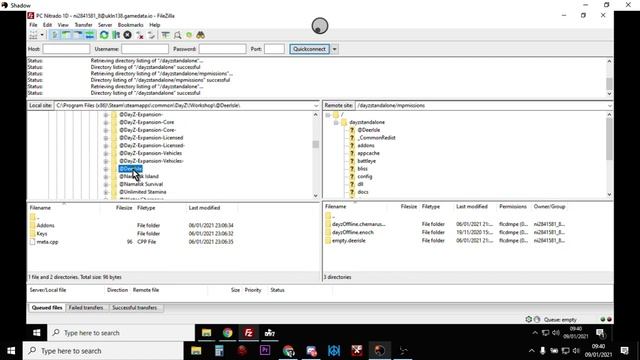Sort remote files by Permissions column

(513, 207)
